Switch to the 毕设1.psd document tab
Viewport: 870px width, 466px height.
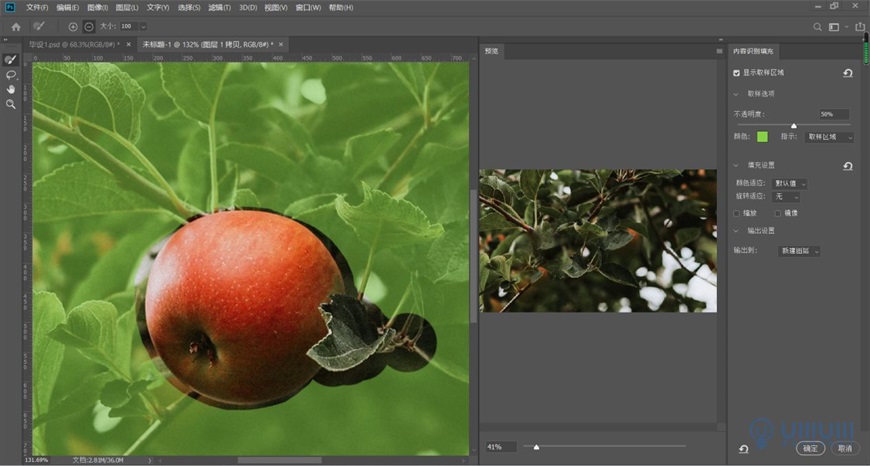point(70,45)
